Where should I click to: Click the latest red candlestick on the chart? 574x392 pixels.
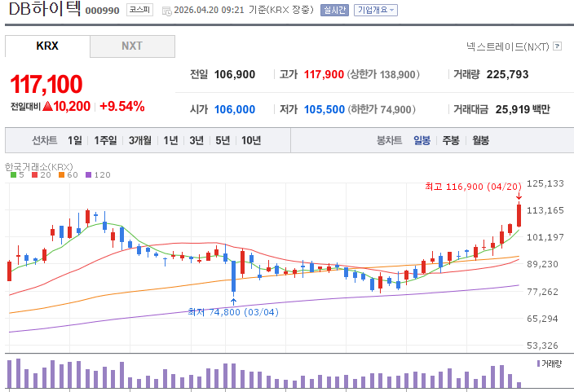coord(519,215)
